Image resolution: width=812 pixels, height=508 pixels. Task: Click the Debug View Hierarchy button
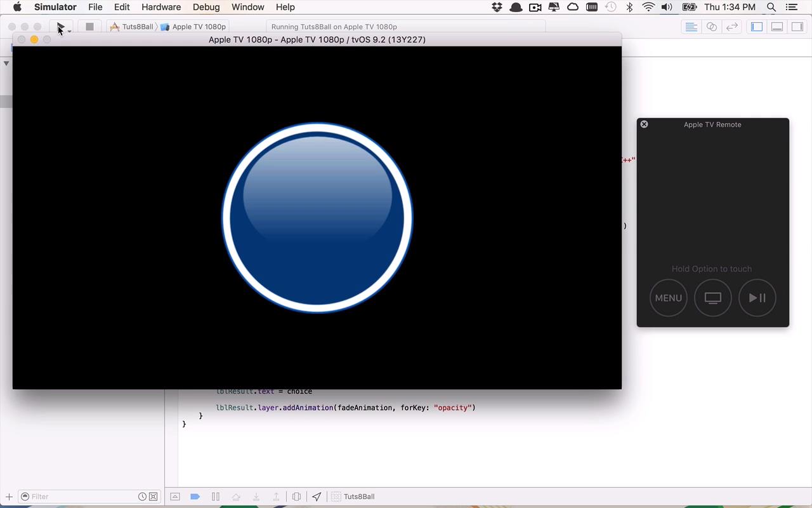pos(296,497)
